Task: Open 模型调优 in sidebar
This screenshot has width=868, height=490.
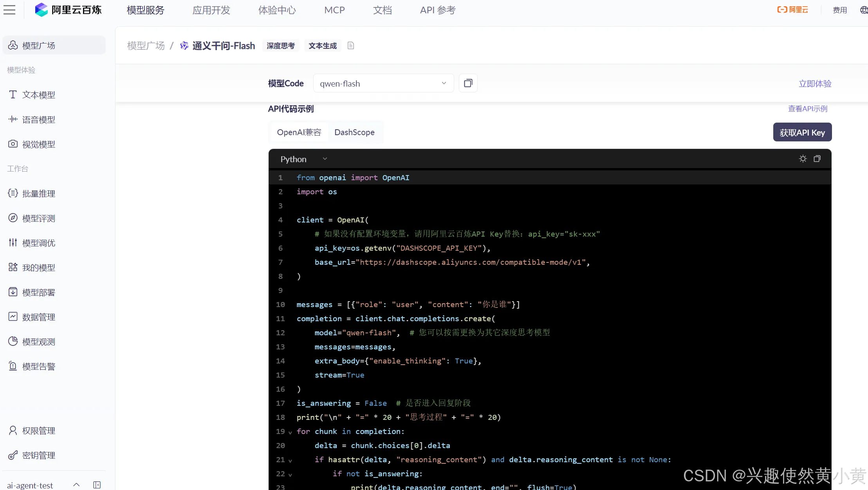Action: click(54, 243)
